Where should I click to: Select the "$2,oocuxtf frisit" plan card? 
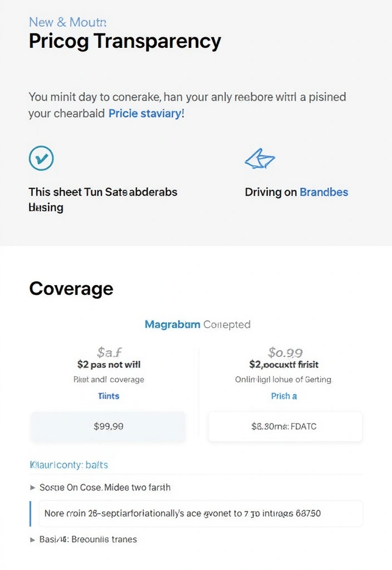pyautogui.click(x=284, y=365)
